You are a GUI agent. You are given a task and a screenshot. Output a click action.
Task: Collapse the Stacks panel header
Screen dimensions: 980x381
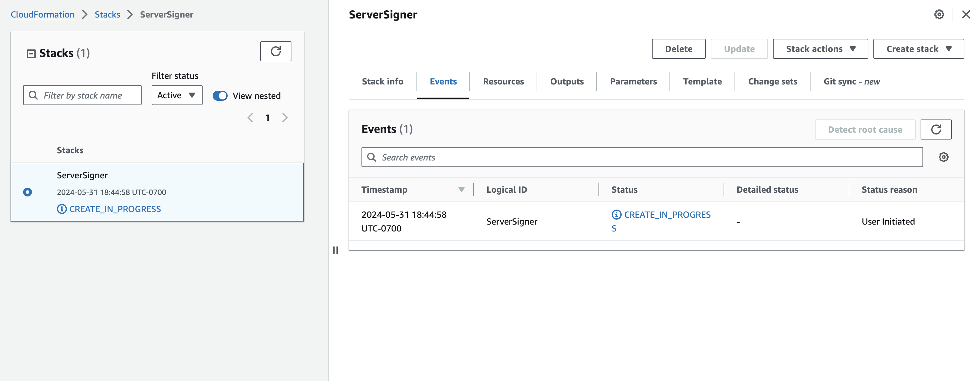click(x=31, y=54)
